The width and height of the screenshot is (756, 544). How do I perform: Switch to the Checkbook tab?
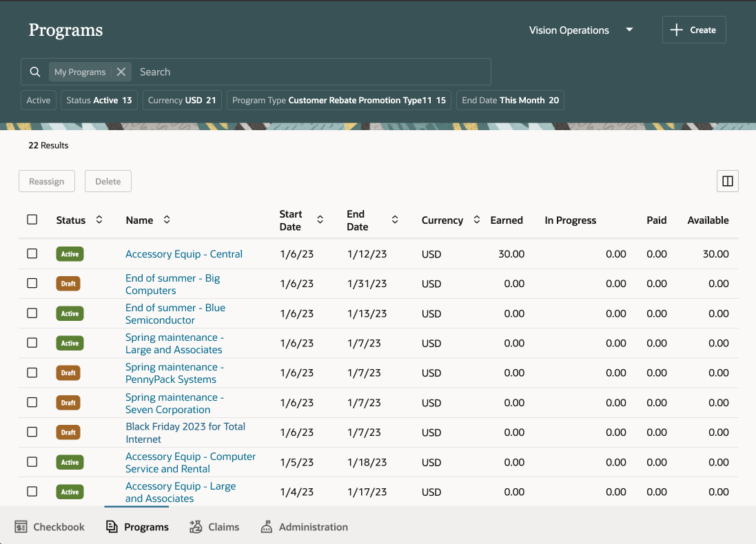50,527
